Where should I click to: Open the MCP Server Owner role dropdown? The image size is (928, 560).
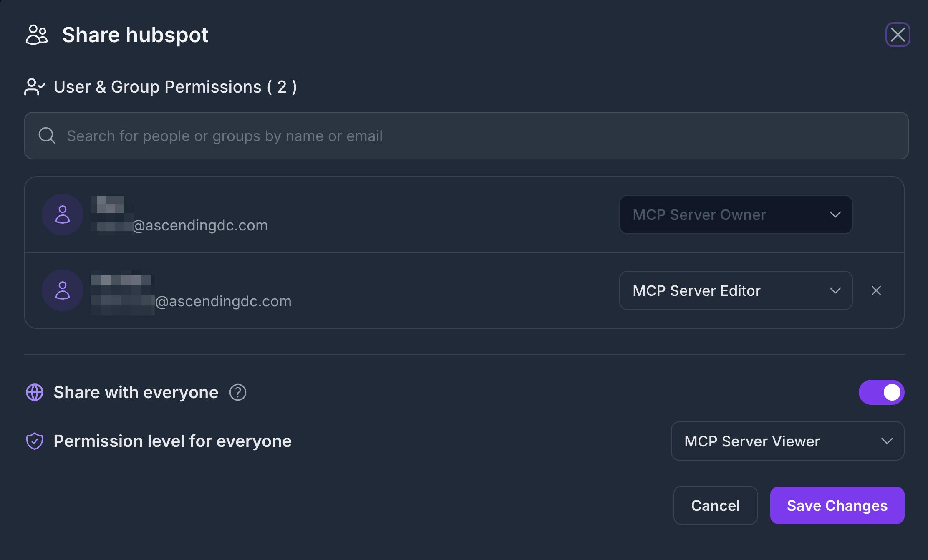pyautogui.click(x=736, y=214)
